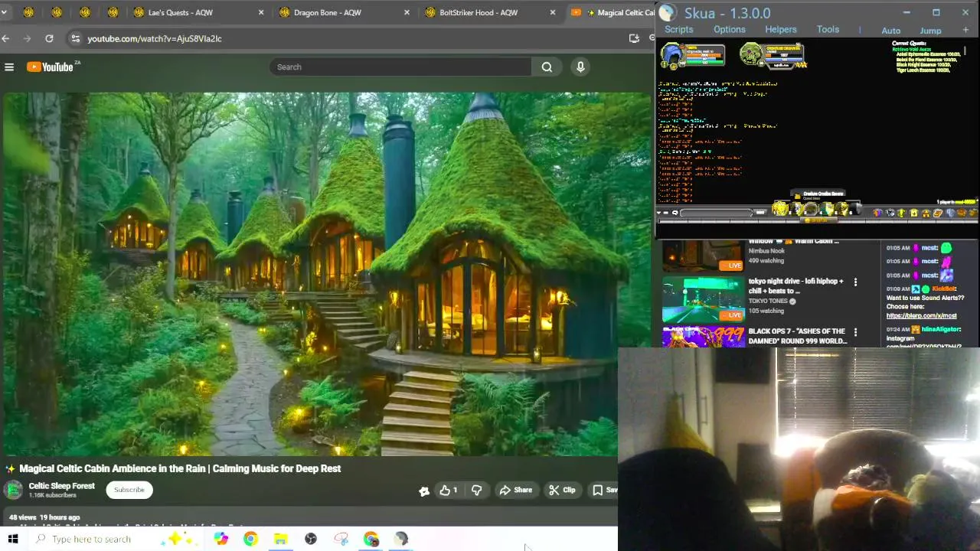Open options menu for BLACK OPS 7 video

[855, 333]
